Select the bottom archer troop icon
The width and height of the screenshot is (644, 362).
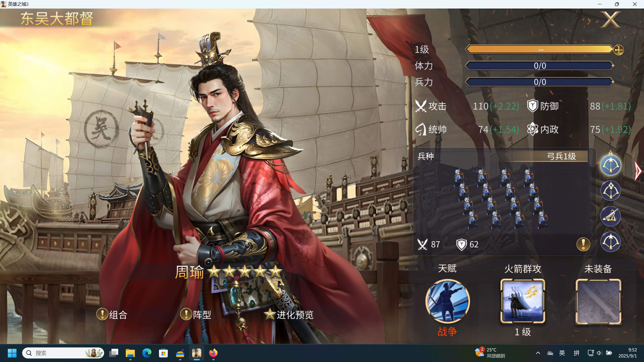pyautogui.click(x=611, y=242)
